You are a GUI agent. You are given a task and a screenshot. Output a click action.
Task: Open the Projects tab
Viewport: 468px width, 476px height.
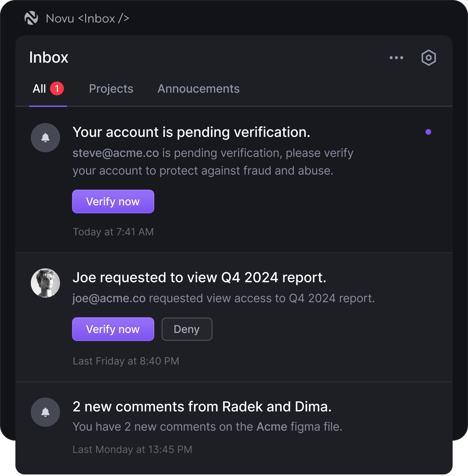(x=111, y=89)
